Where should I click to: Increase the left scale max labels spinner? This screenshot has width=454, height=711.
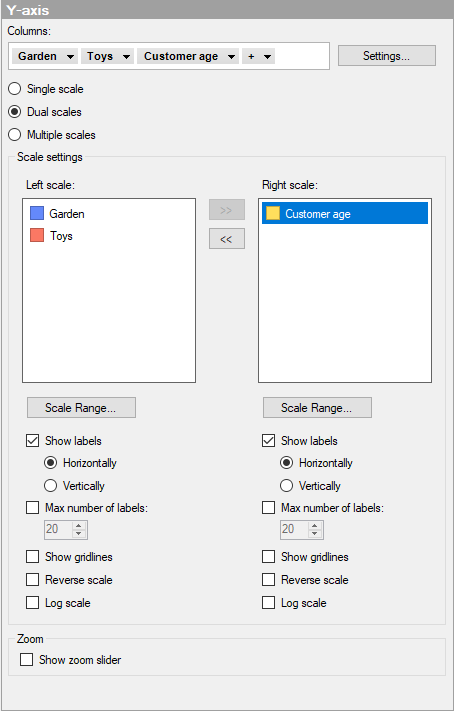(79, 526)
